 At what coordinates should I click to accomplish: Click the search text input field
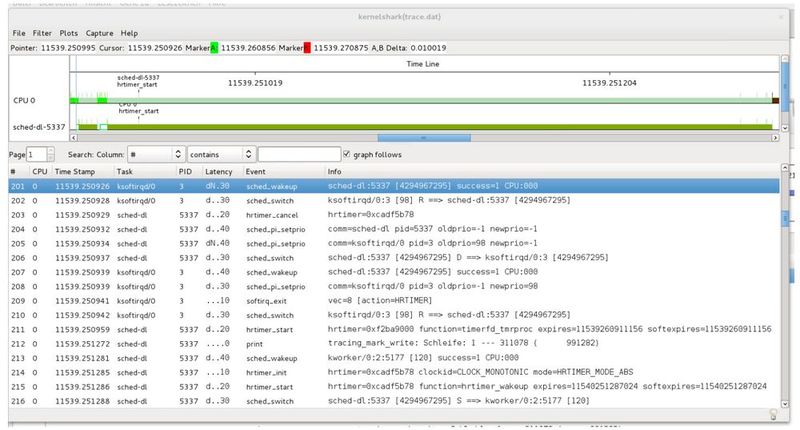click(298, 155)
